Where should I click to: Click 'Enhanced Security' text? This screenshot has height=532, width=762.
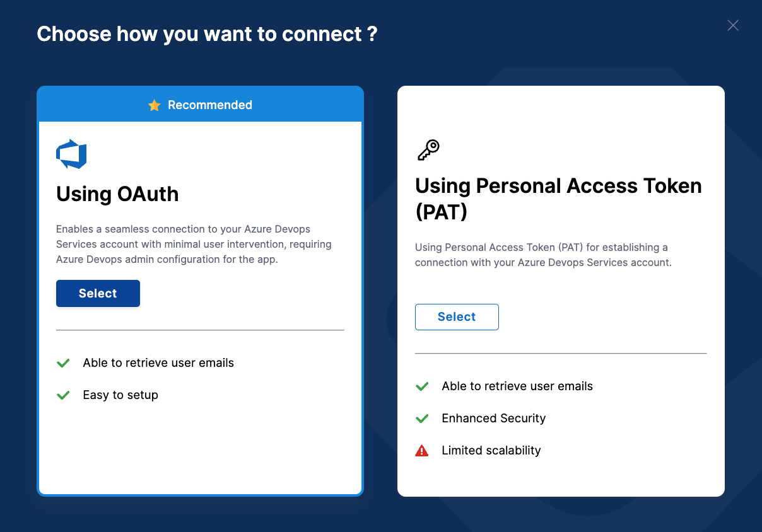point(493,418)
